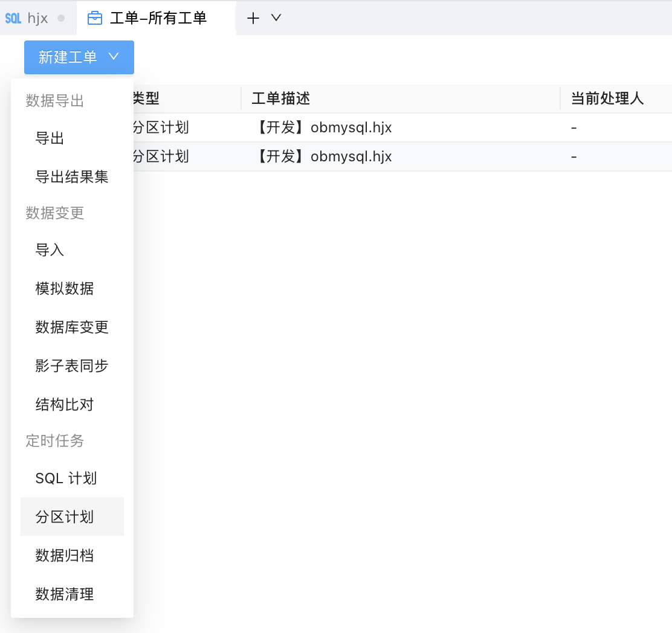The height and width of the screenshot is (633, 672).
Task: Click the plus icon to add tab
Action: coord(253,18)
